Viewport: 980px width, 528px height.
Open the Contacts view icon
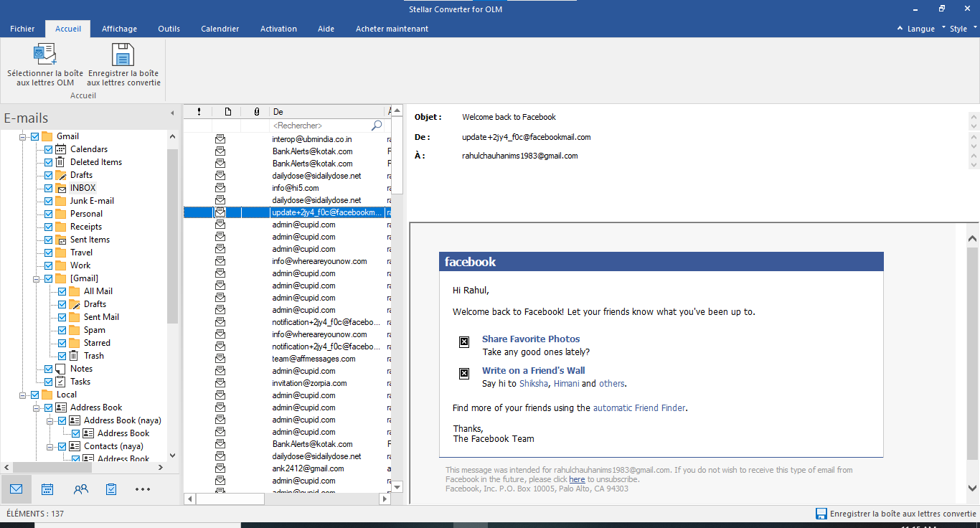80,489
